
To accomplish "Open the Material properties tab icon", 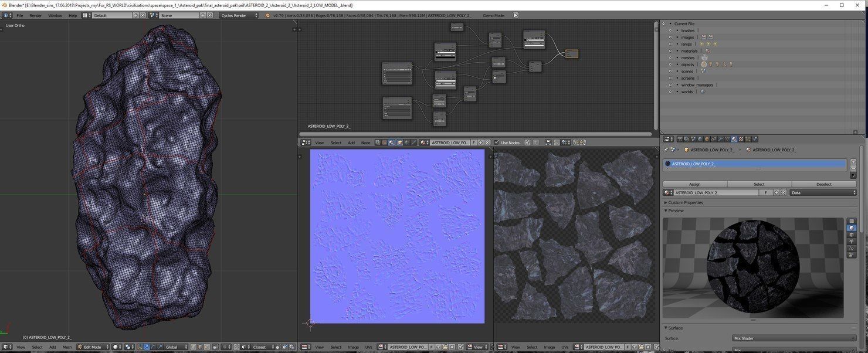I will pos(734,140).
